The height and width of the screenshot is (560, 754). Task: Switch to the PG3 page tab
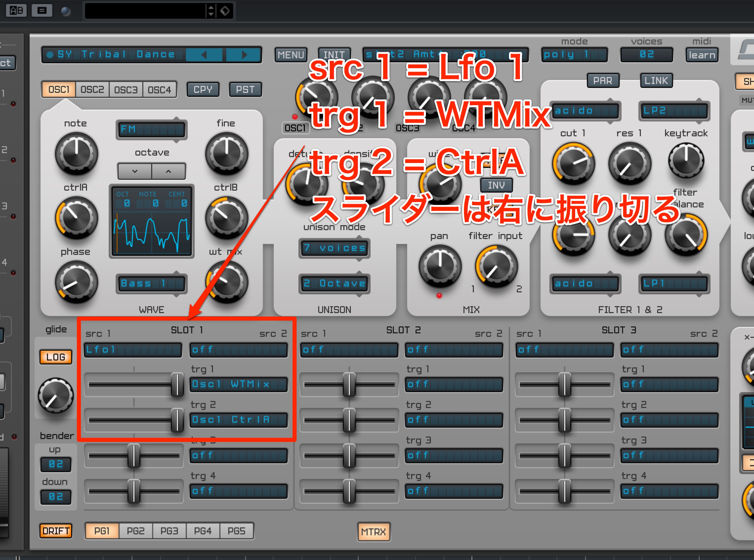tap(169, 531)
